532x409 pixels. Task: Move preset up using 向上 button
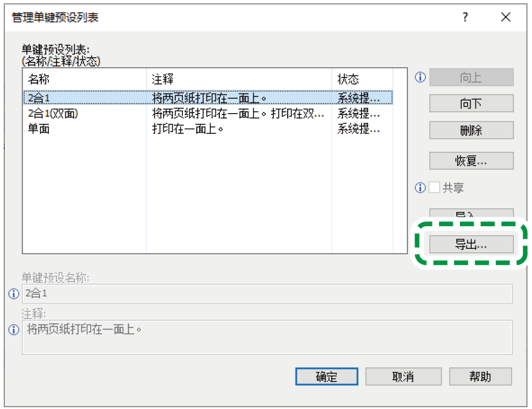[x=471, y=77]
